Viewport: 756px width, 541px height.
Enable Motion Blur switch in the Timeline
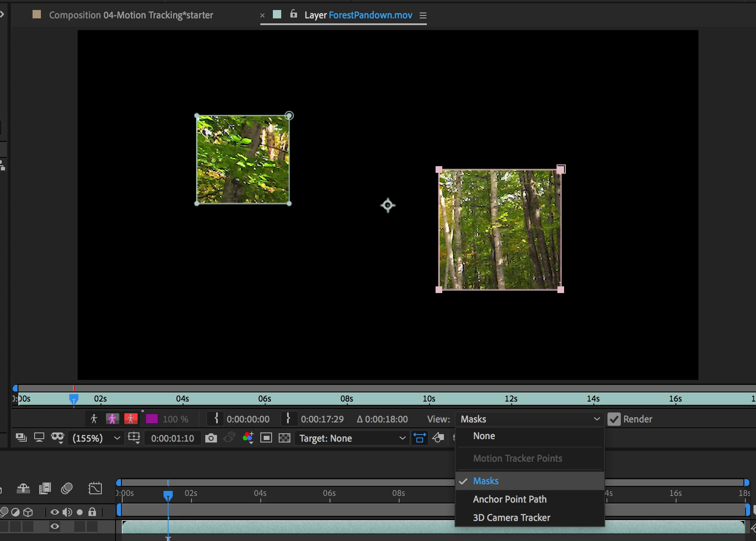67,488
